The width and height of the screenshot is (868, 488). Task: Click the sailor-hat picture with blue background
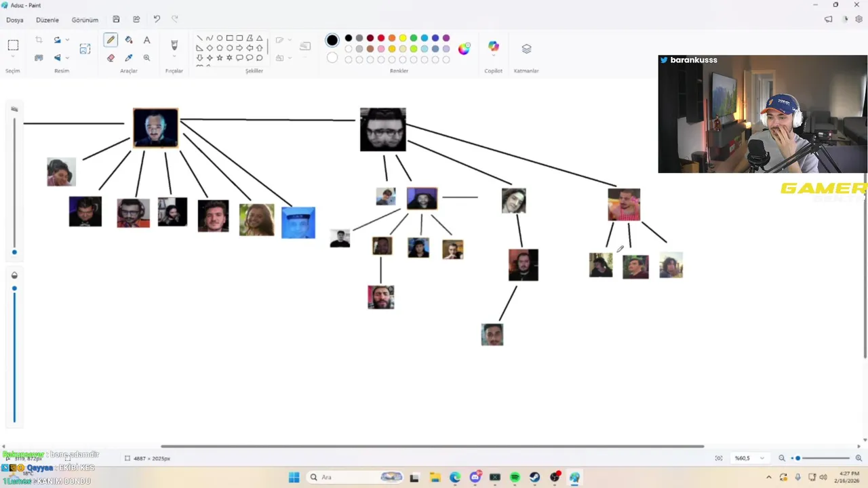[298, 223]
